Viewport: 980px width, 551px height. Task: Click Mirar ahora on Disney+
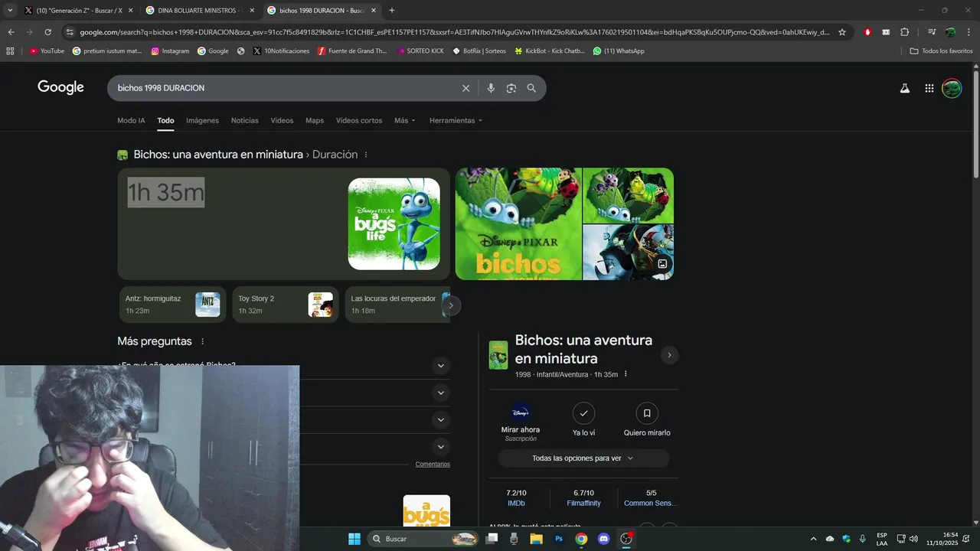pos(521,422)
